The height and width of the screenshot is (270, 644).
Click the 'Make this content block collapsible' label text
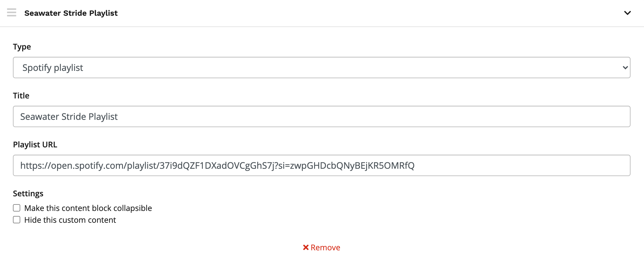(88, 208)
